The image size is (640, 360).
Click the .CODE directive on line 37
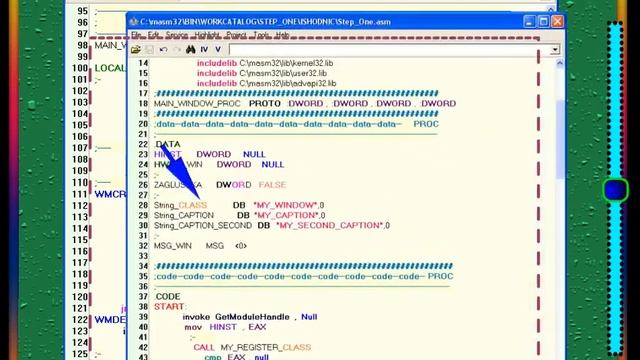click(x=167, y=297)
